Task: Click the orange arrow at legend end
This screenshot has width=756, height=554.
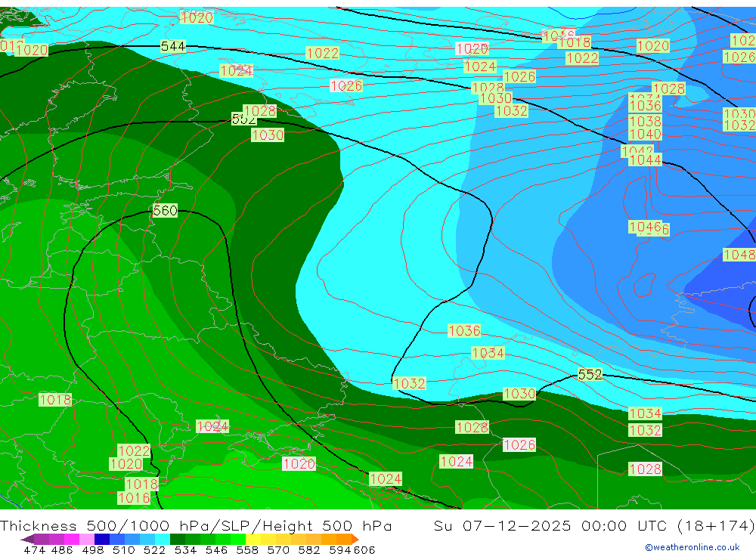Action: click(355, 539)
